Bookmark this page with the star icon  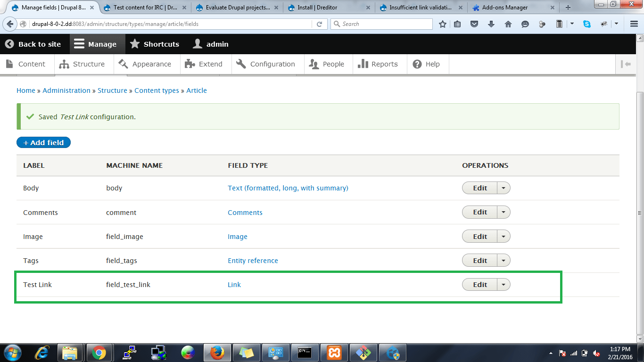[x=442, y=24]
